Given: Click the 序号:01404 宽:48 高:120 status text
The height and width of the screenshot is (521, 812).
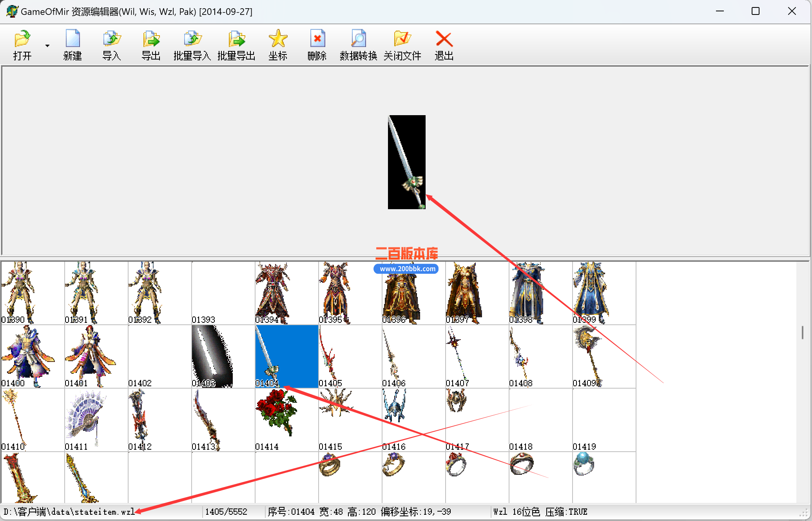Looking at the screenshot, I should (321, 512).
